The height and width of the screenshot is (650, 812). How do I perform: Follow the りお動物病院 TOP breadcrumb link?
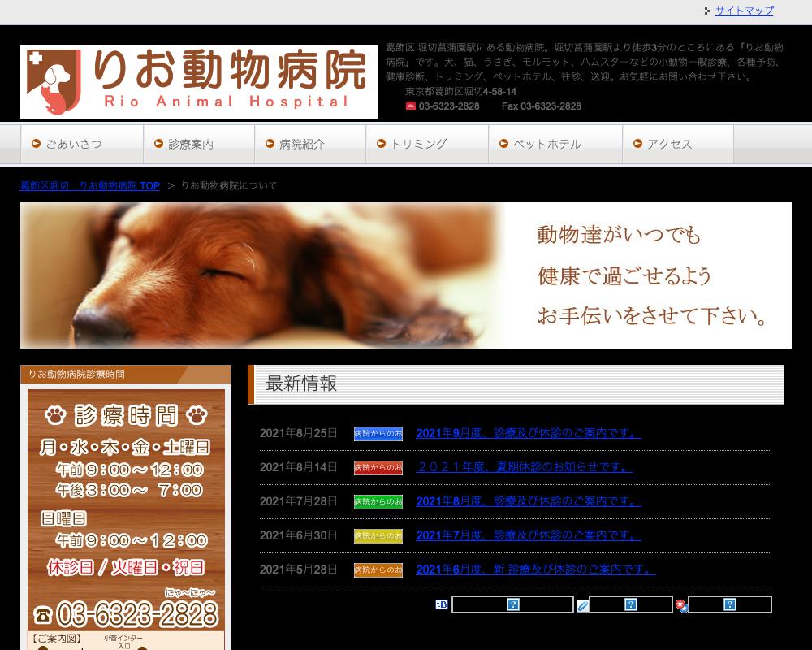coord(88,185)
